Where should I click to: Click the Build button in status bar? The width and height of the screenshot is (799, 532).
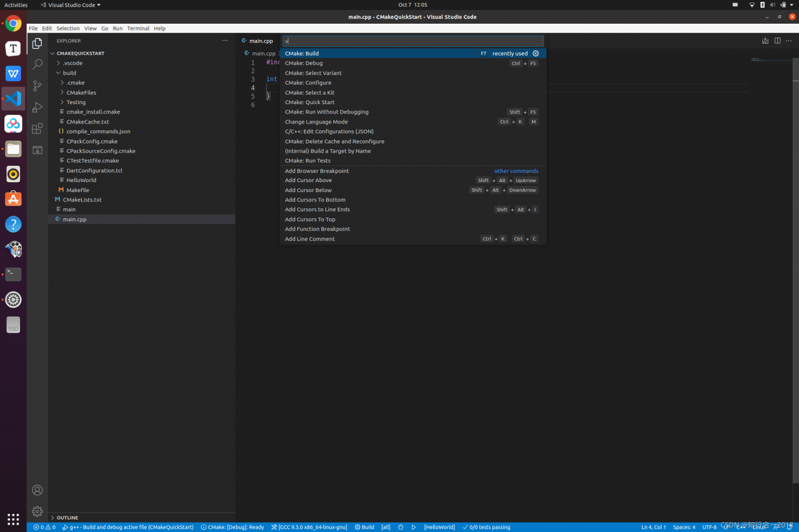coord(365,527)
